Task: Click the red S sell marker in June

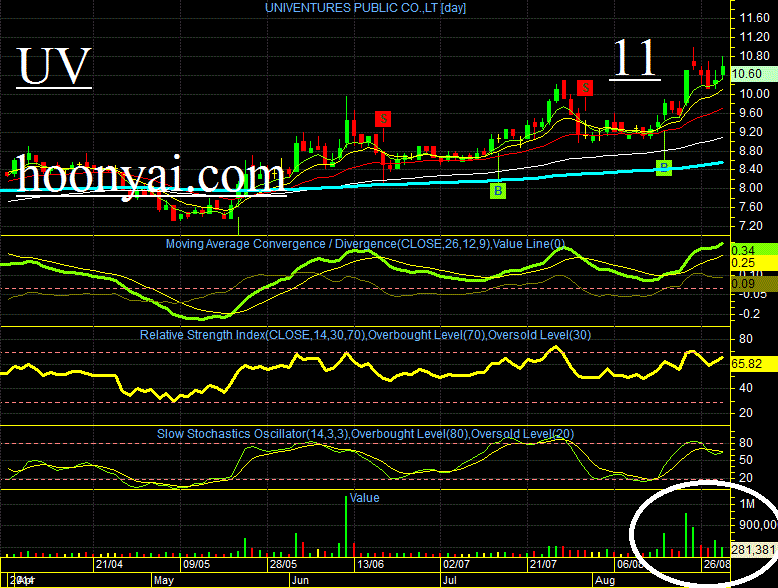Action: [383, 119]
